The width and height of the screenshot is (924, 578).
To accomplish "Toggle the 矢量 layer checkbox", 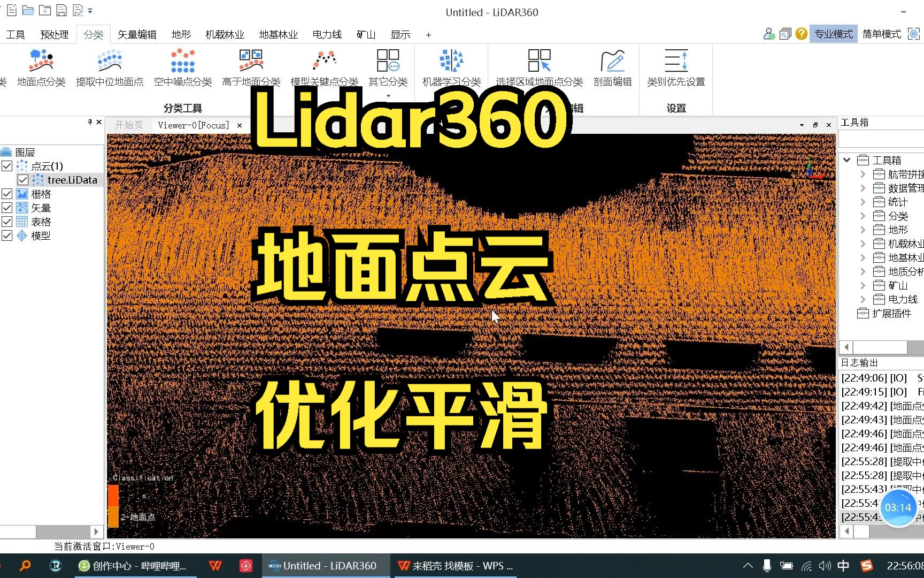I will pos(7,208).
